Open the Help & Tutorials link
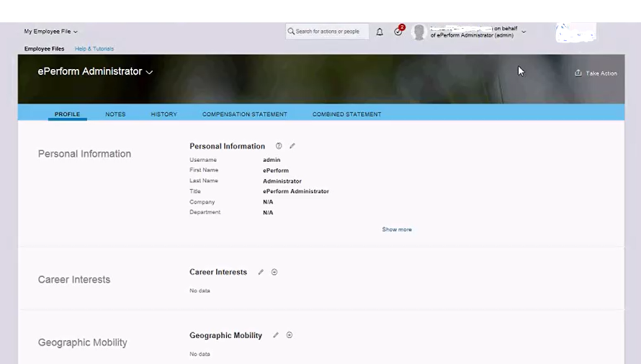 pos(94,49)
